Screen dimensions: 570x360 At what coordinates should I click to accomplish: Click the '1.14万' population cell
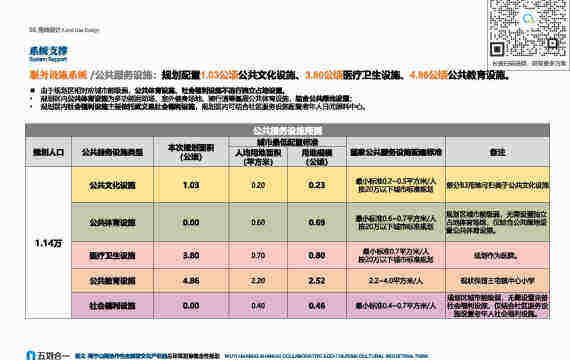coord(48,243)
